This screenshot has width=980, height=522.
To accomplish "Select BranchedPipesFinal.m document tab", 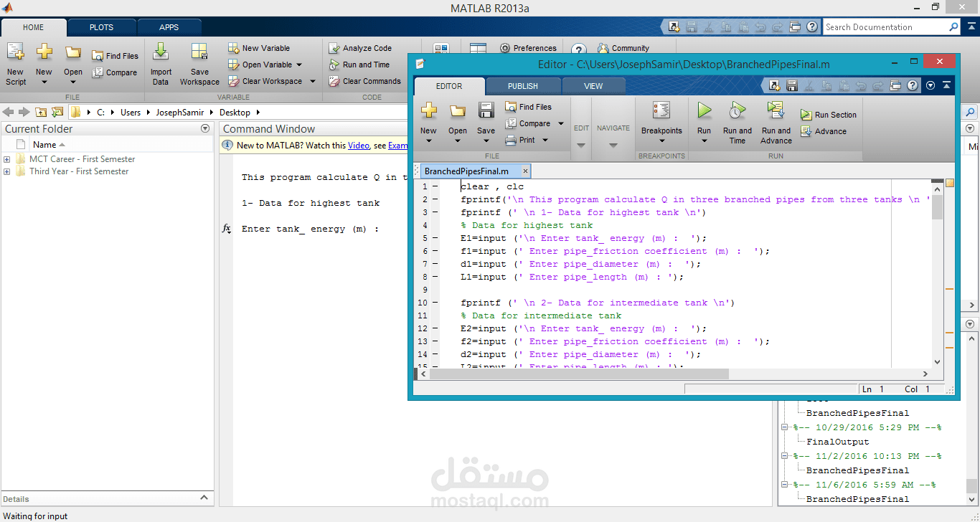I will point(467,171).
